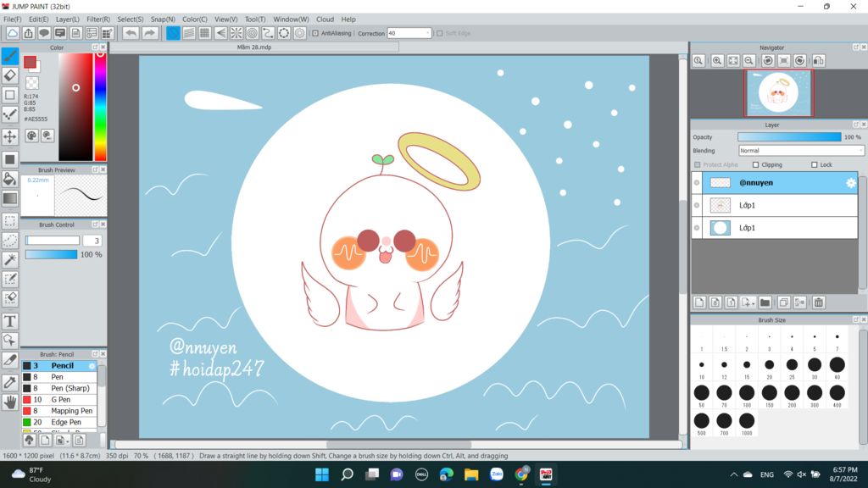Flip the canvas view in Navigator

818,61
